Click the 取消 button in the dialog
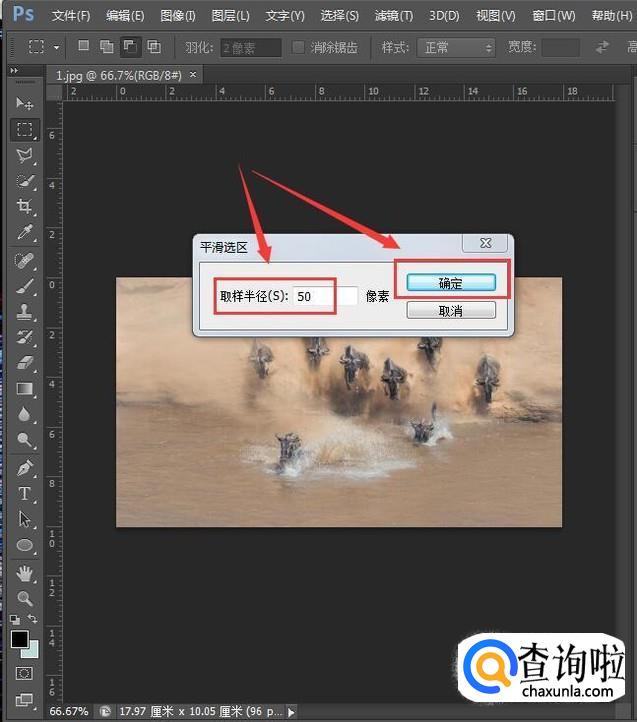637x722 pixels. (x=451, y=311)
